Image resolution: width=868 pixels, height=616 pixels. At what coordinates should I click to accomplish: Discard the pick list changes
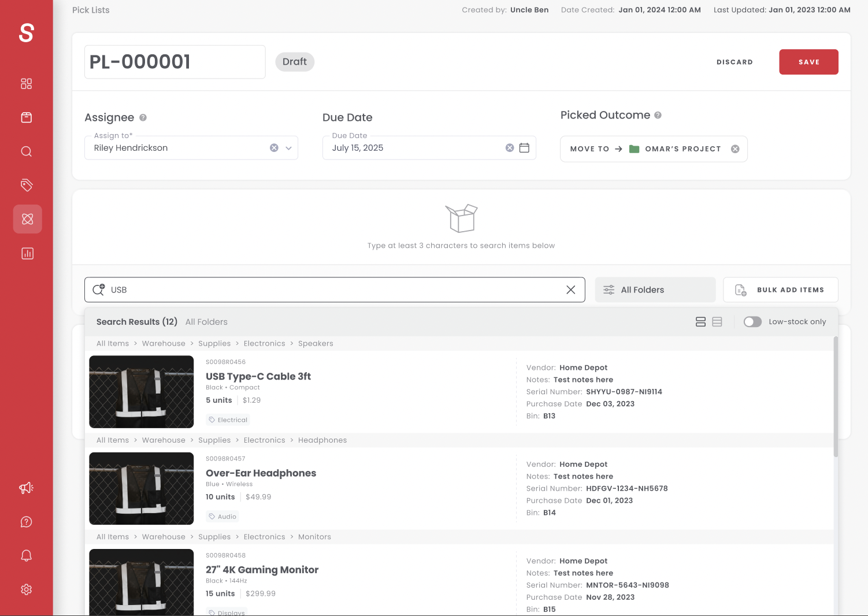tap(735, 62)
